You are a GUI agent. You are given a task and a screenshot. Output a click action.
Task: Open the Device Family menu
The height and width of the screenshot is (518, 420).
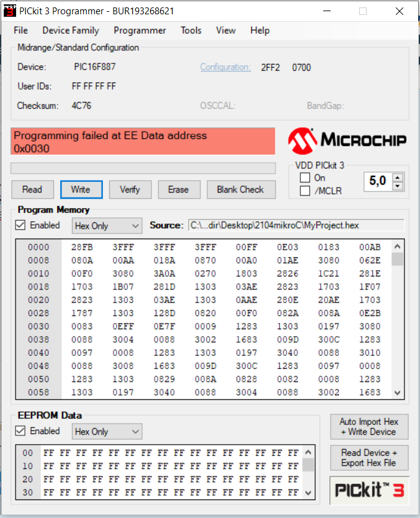pos(71,30)
